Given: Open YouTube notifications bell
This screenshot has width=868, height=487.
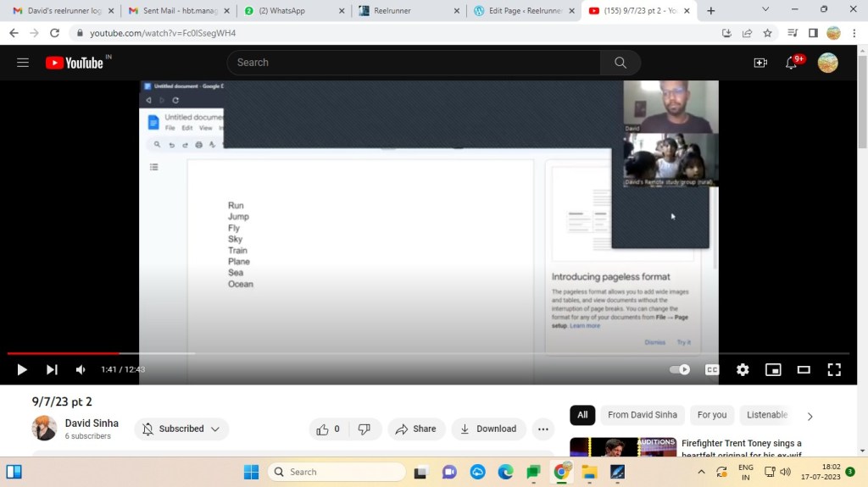Looking at the screenshot, I should tap(792, 63).
